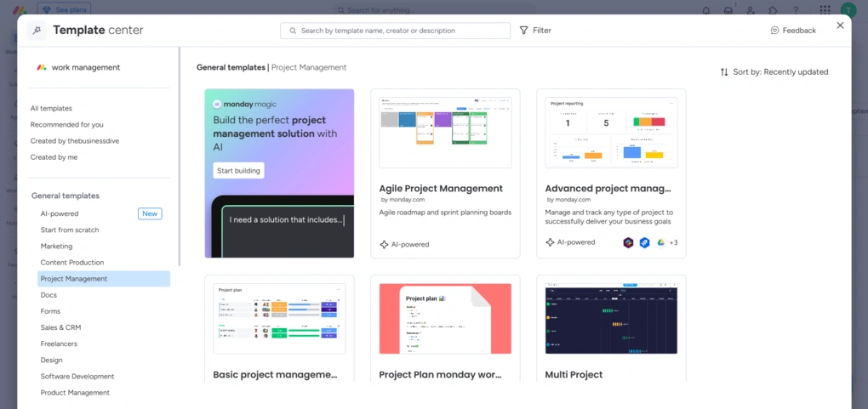Screen dimensions: 868x409
Task: Open the nine-dot apps grid icon
Action: (825, 10)
